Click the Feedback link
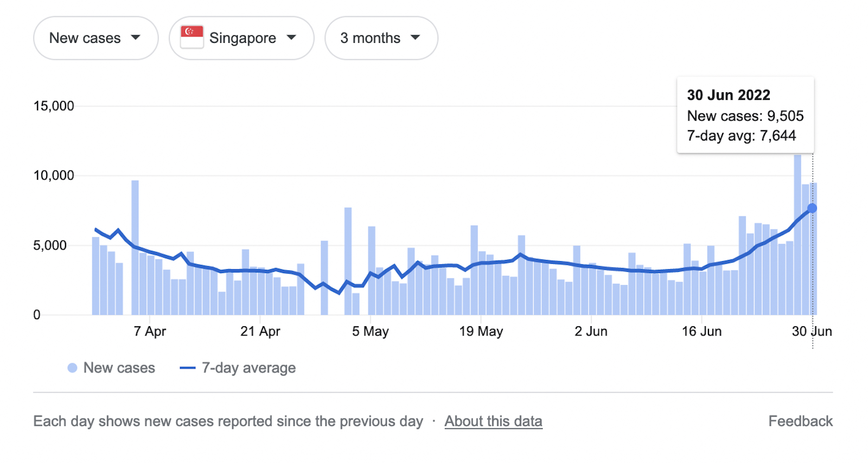 [800, 421]
